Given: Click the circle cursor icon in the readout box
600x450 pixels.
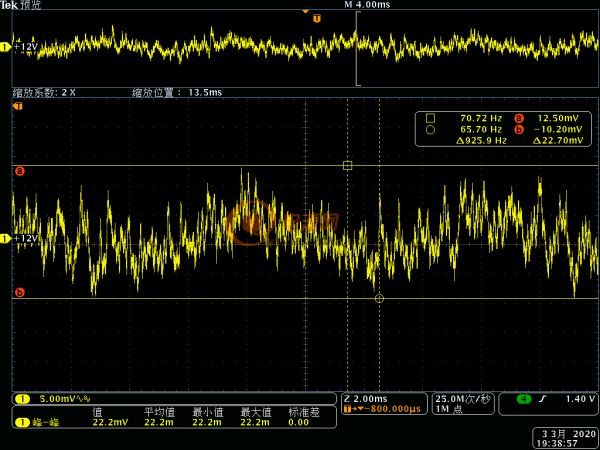Looking at the screenshot, I should coord(430,130).
